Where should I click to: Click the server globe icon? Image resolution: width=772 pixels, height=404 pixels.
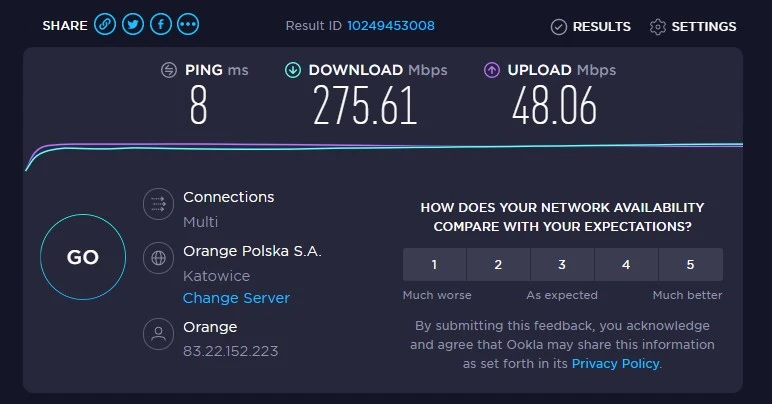point(157,258)
